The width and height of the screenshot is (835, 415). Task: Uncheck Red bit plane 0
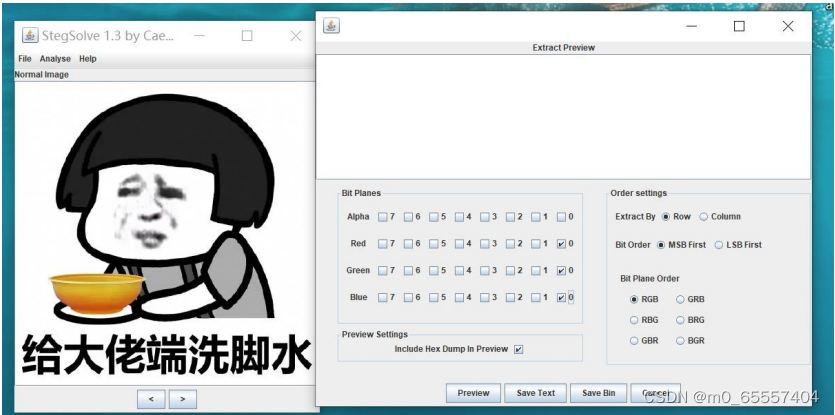pos(561,243)
